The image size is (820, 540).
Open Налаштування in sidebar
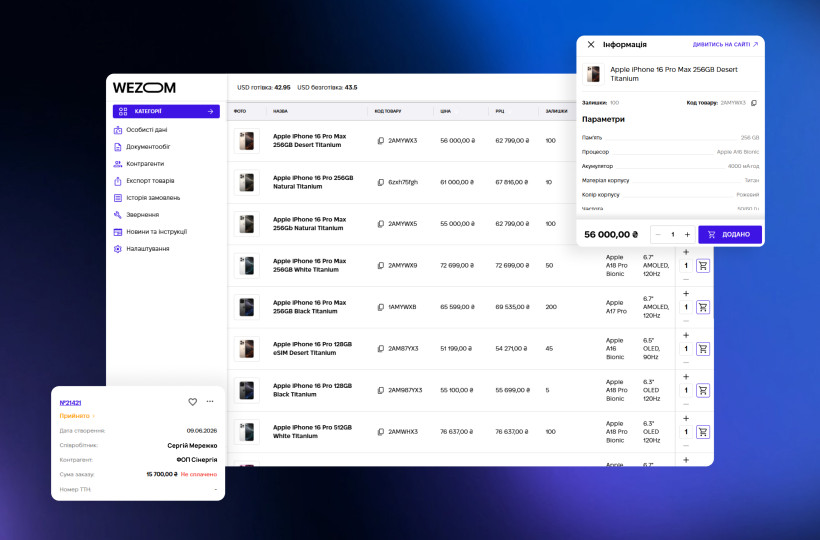tap(141, 249)
